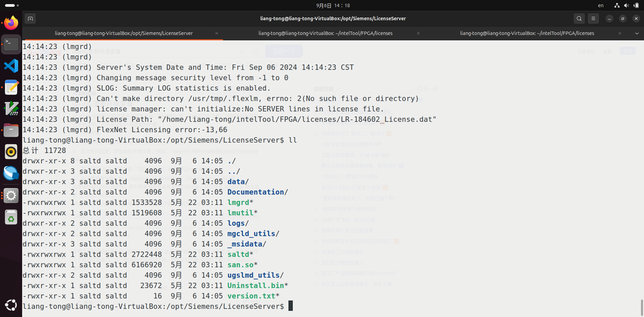Launch Visual Studio Code from the dock
This screenshot has width=644, height=317.
(11, 66)
